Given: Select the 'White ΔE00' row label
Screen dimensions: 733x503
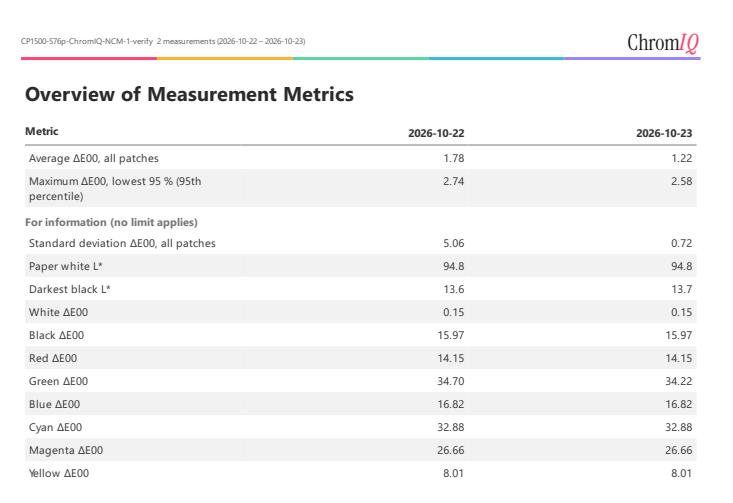Looking at the screenshot, I should (58, 312).
